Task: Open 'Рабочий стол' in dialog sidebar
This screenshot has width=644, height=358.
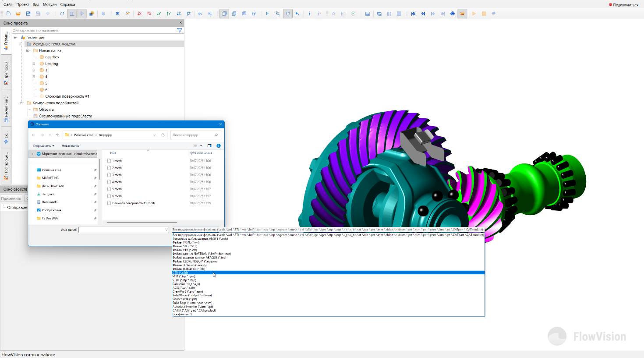Action: (x=51, y=170)
